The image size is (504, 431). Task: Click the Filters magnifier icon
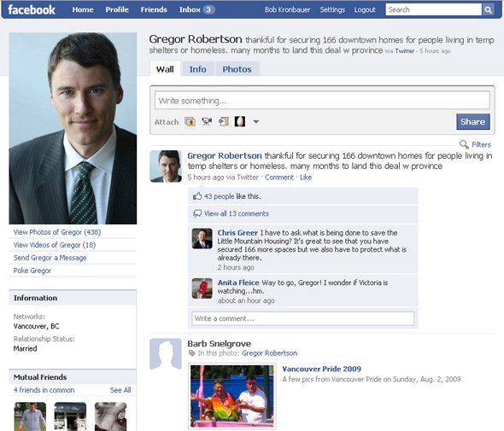tap(464, 144)
